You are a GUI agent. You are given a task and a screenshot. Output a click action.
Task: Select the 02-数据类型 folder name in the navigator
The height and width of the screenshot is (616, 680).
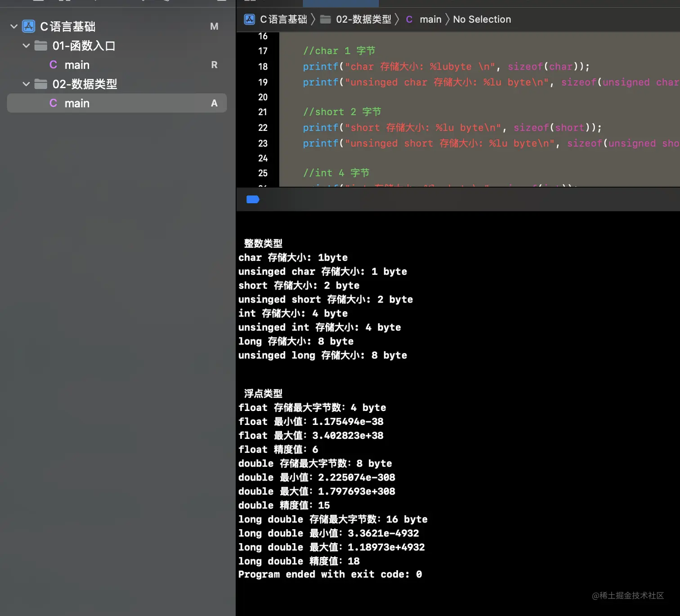tap(85, 84)
